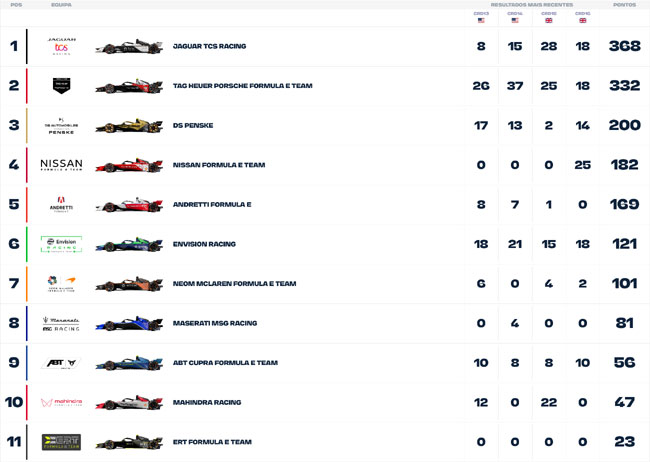650x462 pixels.
Task: Click the 37 result in the Porsche row
Action: coord(515,86)
